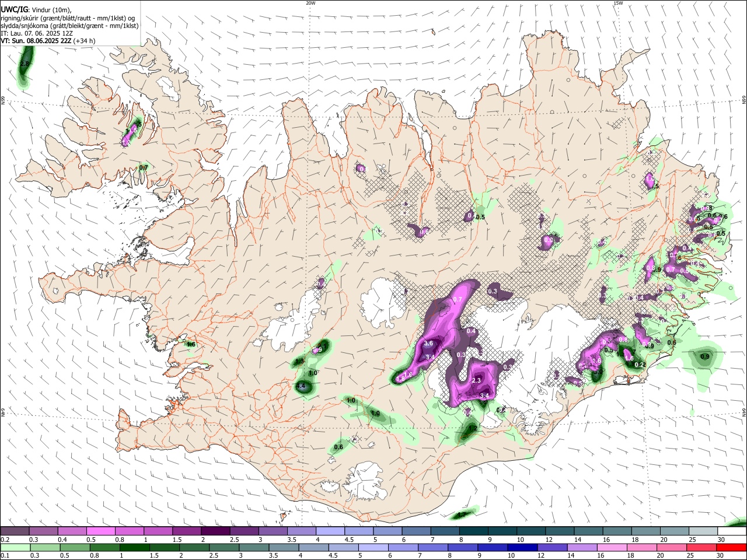Screen dimensions: 747x560
Task: Click the 'slydda/snjókoma' legend description line
Action: click(x=69, y=26)
